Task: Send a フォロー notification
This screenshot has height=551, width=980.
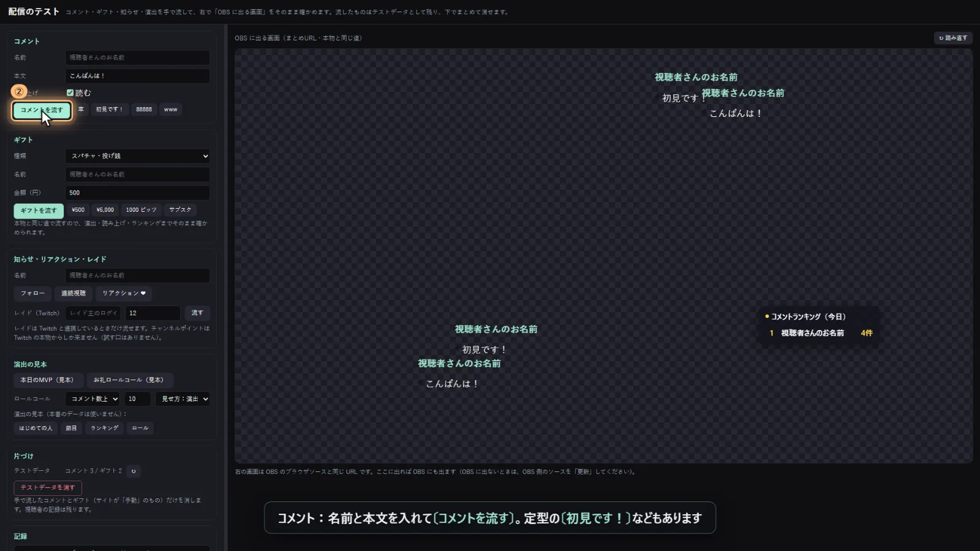Action: click(32, 293)
